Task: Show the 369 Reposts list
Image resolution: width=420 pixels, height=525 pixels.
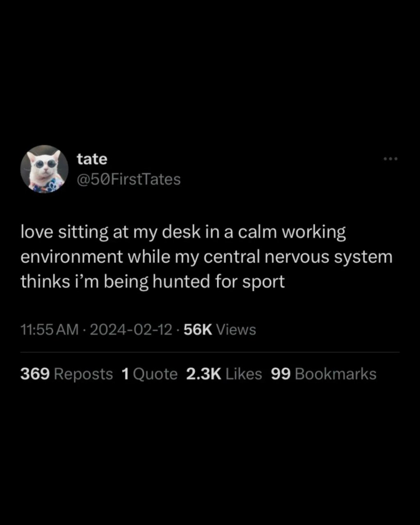Action: [x=66, y=374]
